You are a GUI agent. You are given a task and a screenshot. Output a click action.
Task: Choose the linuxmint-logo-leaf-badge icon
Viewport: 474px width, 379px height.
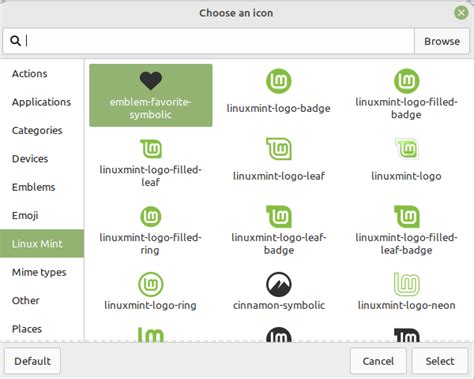279,217
